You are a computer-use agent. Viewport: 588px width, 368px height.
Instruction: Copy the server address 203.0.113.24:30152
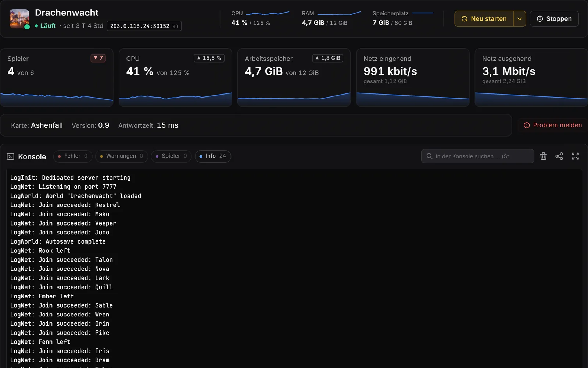(x=175, y=26)
